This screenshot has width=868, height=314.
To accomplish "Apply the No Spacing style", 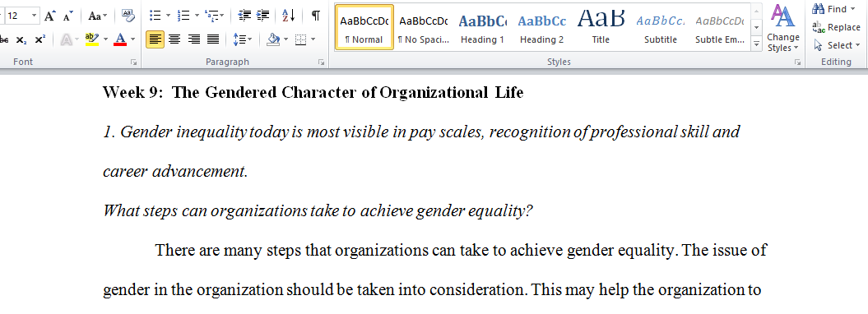I will [x=424, y=27].
